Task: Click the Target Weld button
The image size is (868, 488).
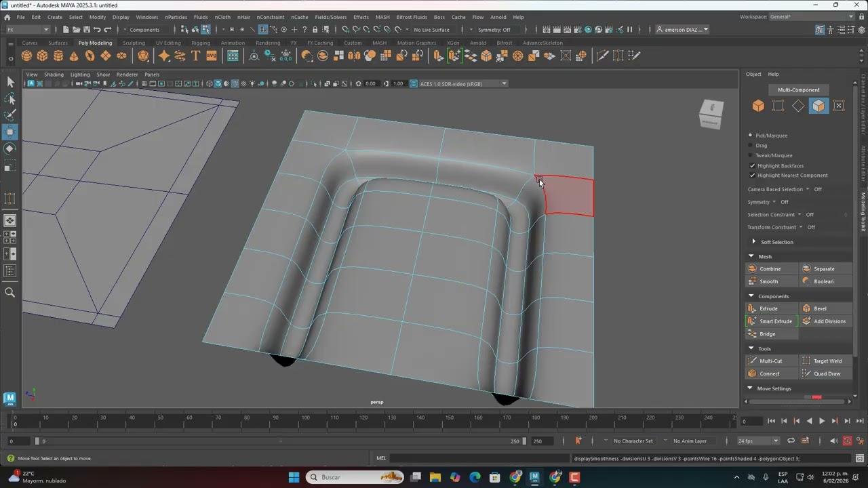Action: (825, 361)
